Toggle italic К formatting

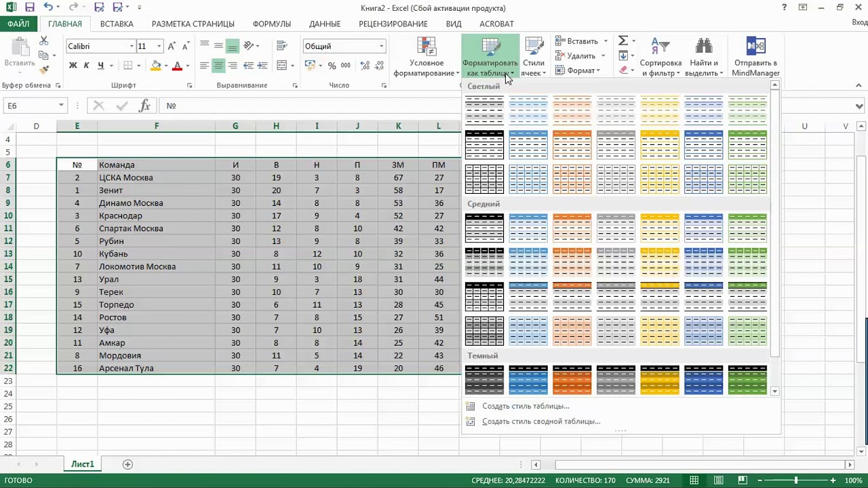[x=86, y=66]
